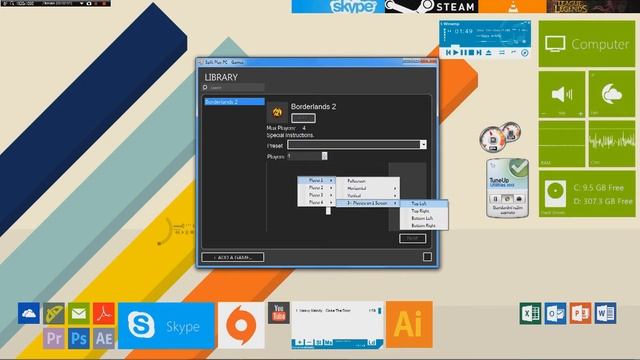This screenshot has height=360, width=640.
Task: Click the Winamp eject button
Action: pos(489,53)
